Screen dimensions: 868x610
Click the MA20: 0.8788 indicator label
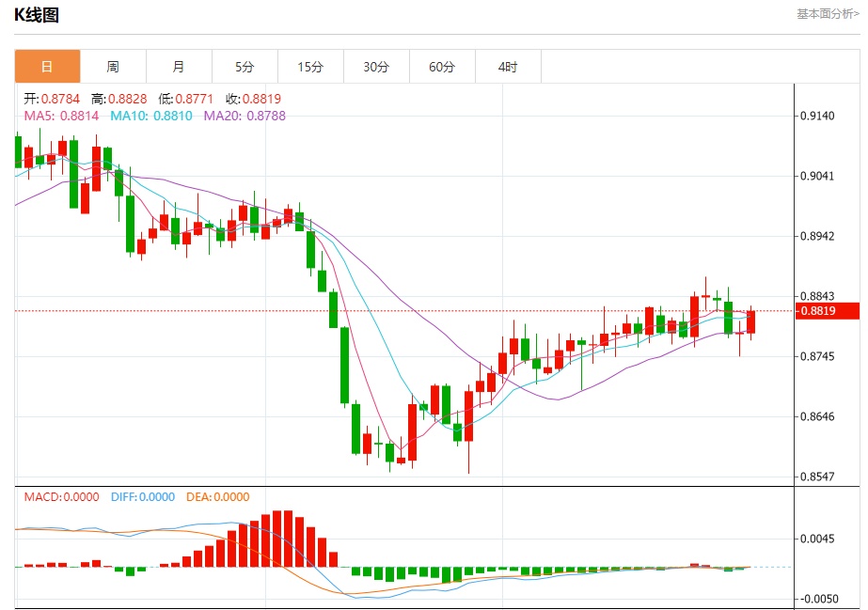pos(245,116)
